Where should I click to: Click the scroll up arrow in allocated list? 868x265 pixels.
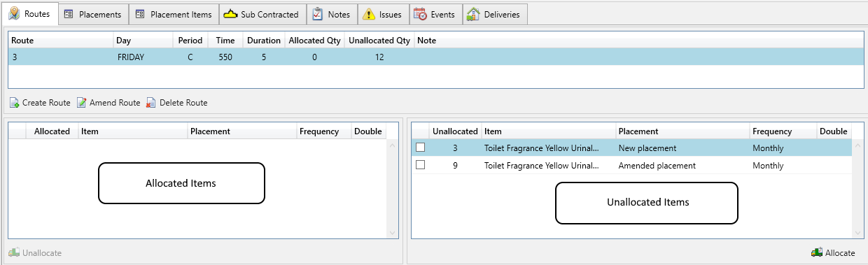392,145
